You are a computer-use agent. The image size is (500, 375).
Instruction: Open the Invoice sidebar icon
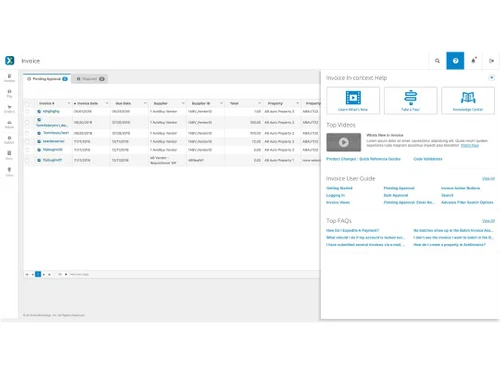pos(9,76)
